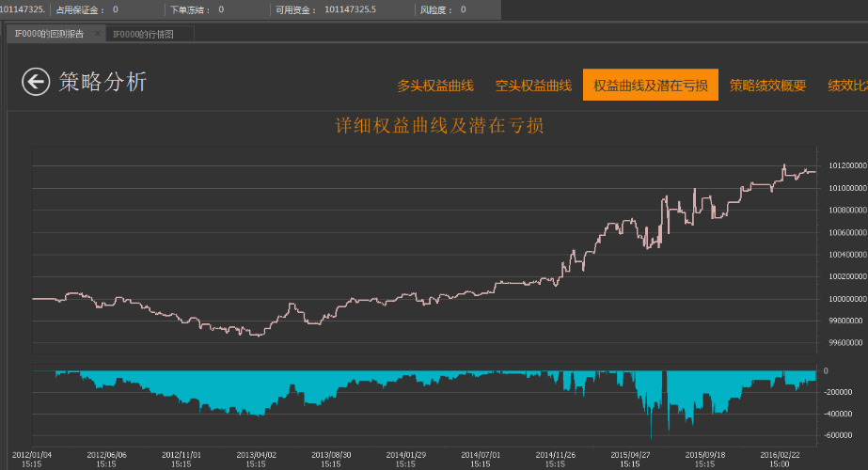Click the back arrow beside 策略分析

(36, 83)
